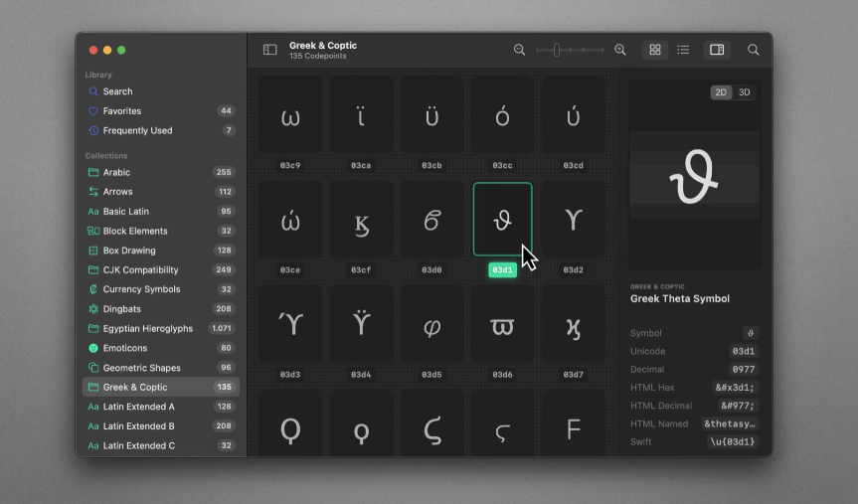Select the Emoticons collection

pyautogui.click(x=161, y=348)
